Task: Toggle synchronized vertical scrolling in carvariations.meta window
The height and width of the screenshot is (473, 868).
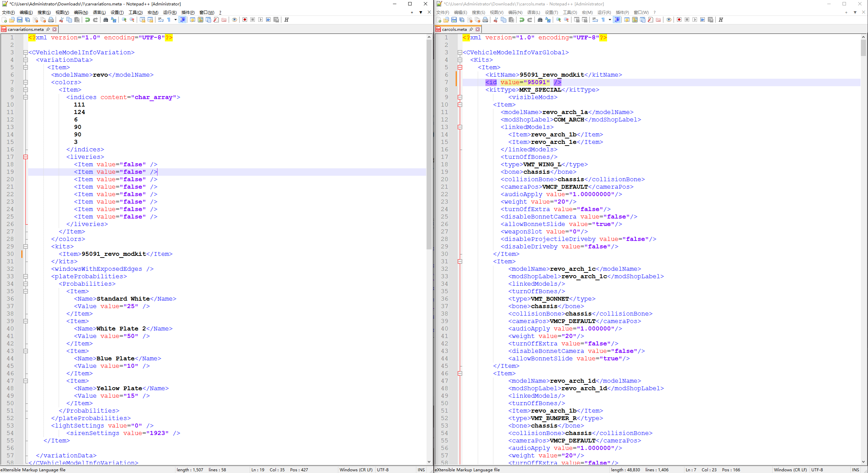Action: [x=143, y=20]
